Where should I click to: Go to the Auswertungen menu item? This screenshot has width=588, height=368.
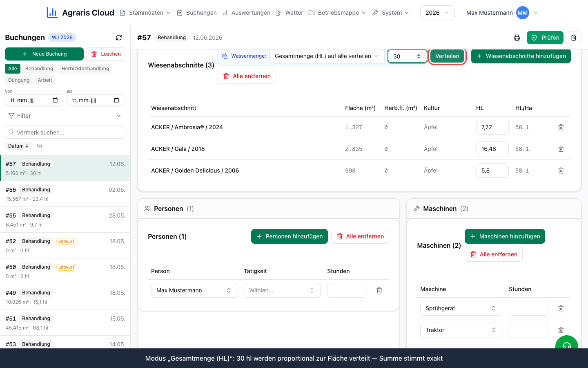pos(246,13)
